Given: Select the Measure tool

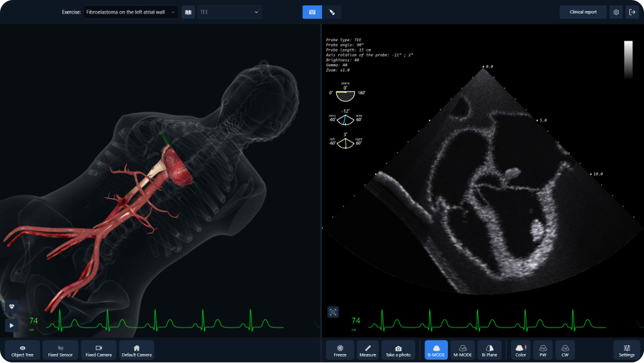Looking at the screenshot, I should pos(368,350).
